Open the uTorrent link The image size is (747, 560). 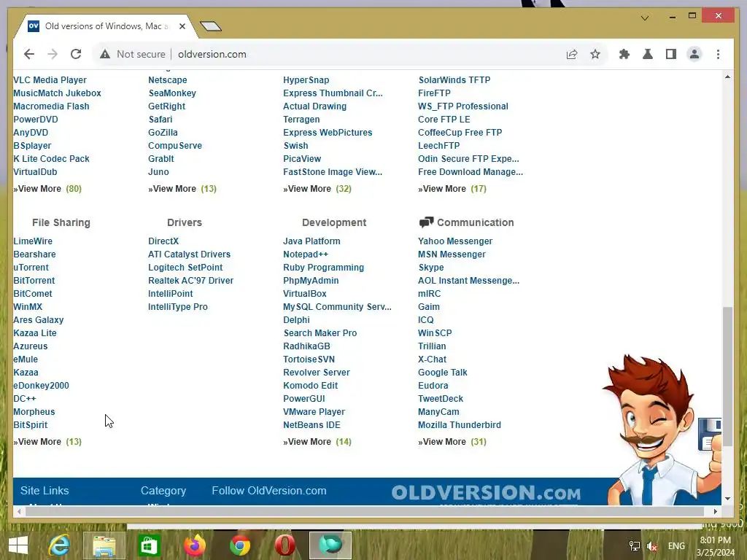point(31,267)
